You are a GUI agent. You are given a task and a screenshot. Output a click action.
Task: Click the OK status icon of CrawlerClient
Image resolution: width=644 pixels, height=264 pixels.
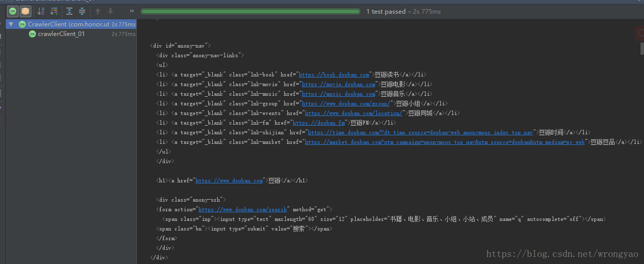point(22,24)
